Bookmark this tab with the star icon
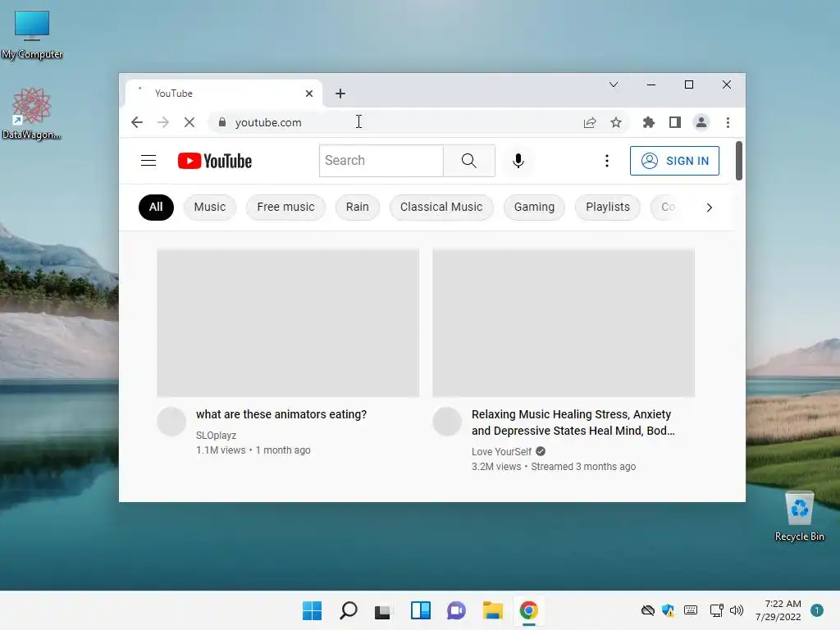This screenshot has width=840, height=630. pyautogui.click(x=616, y=123)
